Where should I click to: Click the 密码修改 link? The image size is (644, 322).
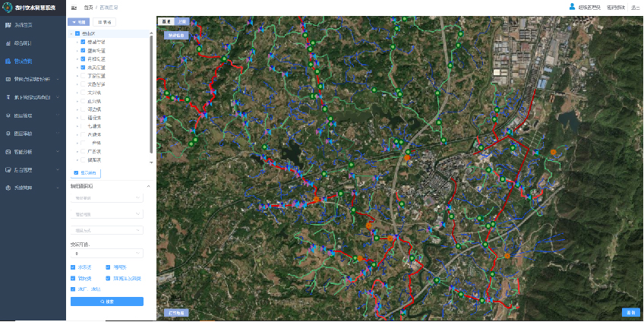click(615, 8)
